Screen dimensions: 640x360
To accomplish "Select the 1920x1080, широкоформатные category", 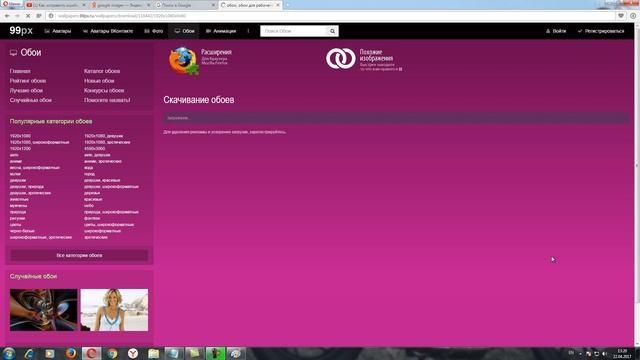I will (x=40, y=142).
